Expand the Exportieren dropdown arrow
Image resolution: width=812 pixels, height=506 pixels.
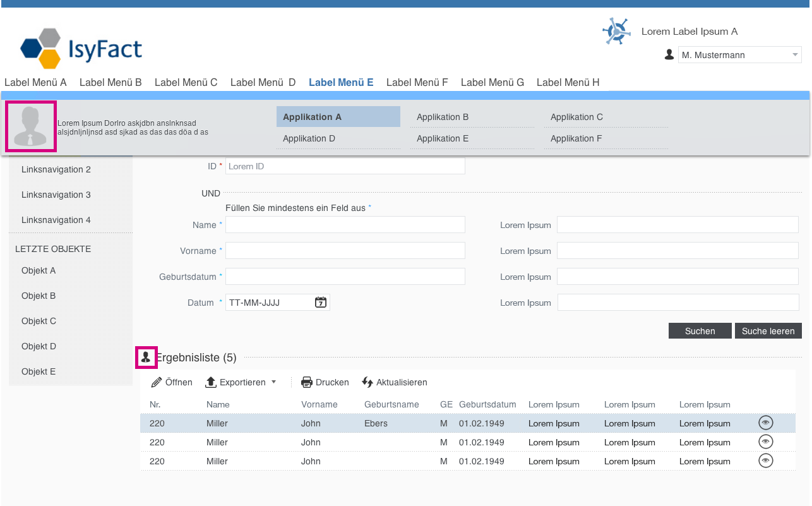point(273,382)
